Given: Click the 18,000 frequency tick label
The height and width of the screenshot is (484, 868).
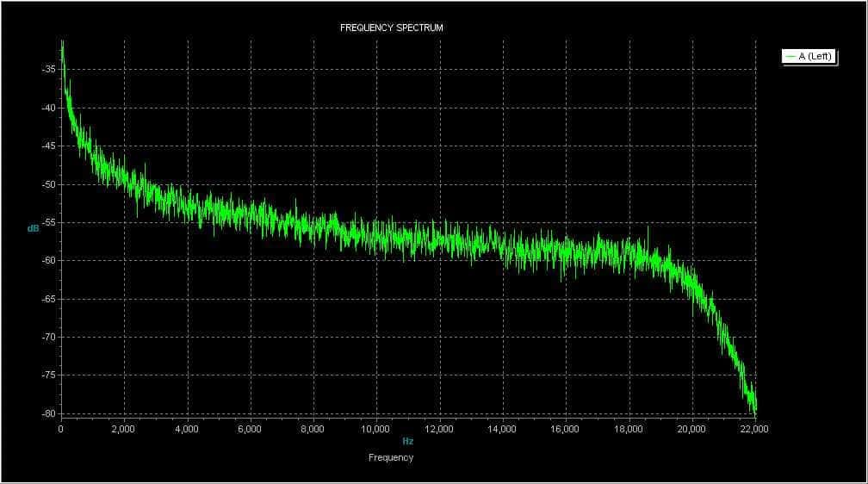Looking at the screenshot, I should tap(629, 429).
